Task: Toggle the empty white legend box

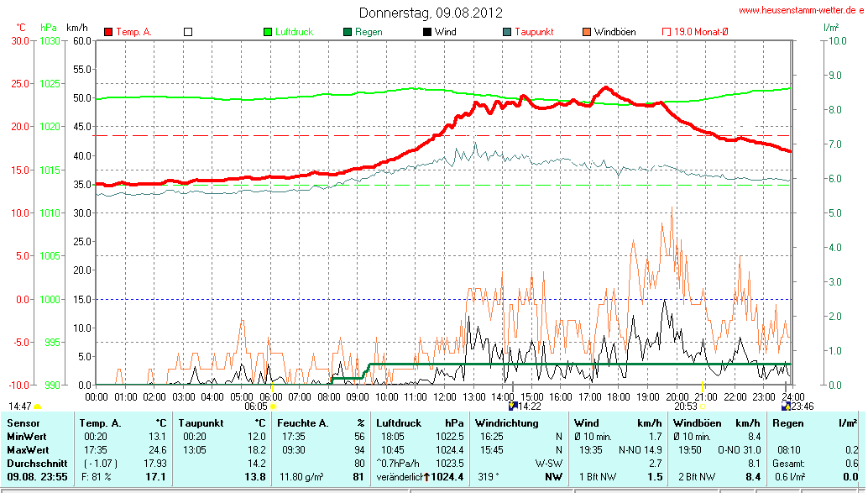Action: coord(188,32)
